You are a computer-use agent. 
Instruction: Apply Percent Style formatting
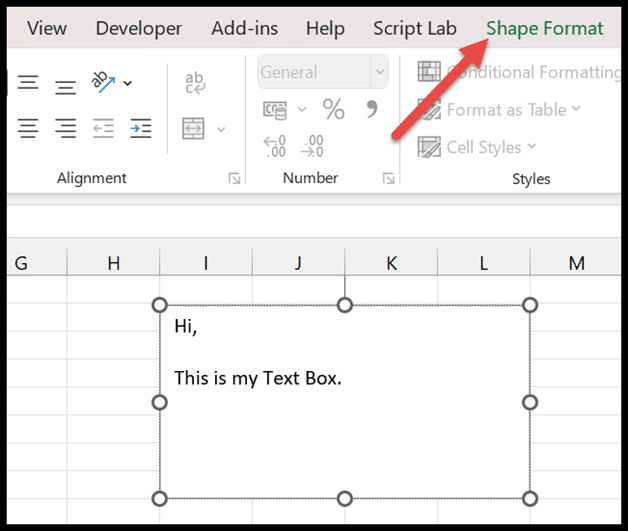[334, 109]
